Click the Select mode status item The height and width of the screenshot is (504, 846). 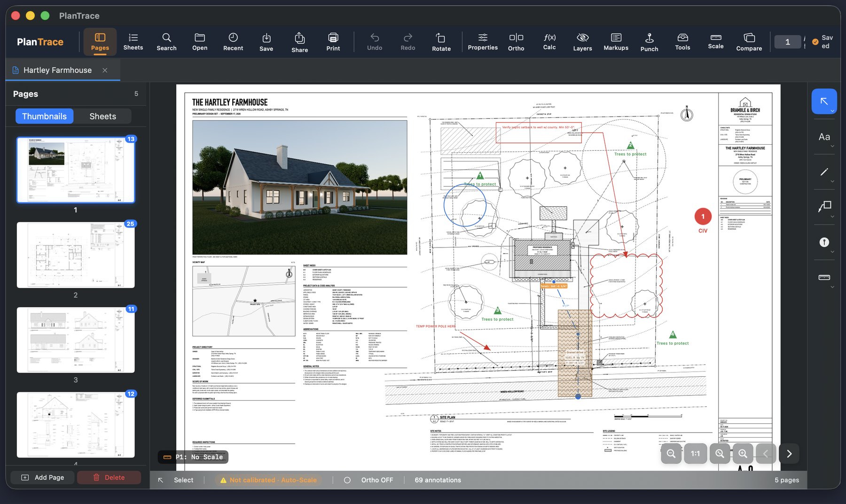[176, 480]
